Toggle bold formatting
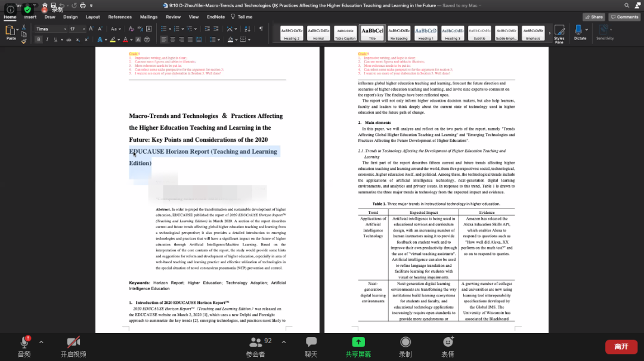 pos(39,40)
